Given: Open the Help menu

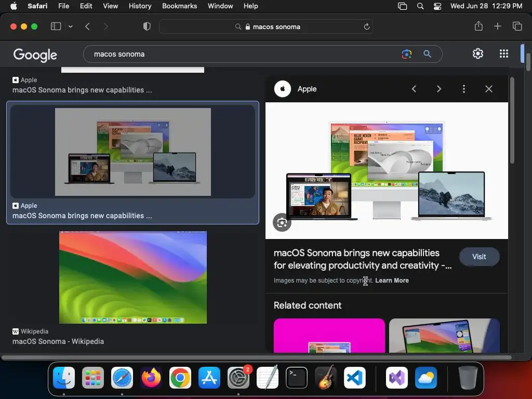Looking at the screenshot, I should [251, 6].
